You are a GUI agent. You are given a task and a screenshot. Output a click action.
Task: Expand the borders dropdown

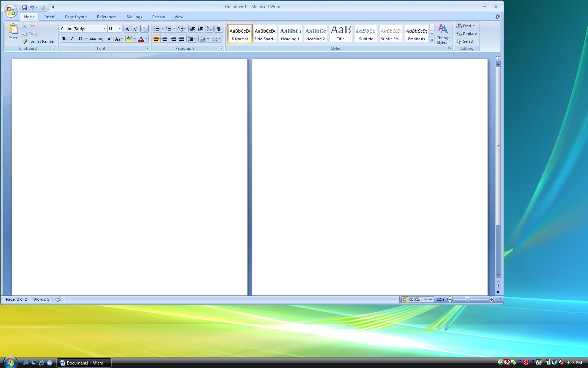220,39
